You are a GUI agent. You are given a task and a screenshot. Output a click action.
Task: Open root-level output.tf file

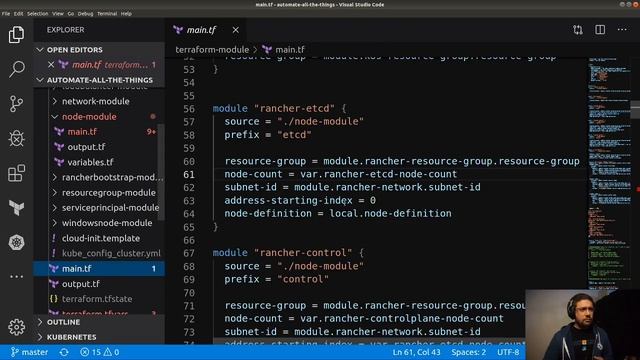coord(80,284)
